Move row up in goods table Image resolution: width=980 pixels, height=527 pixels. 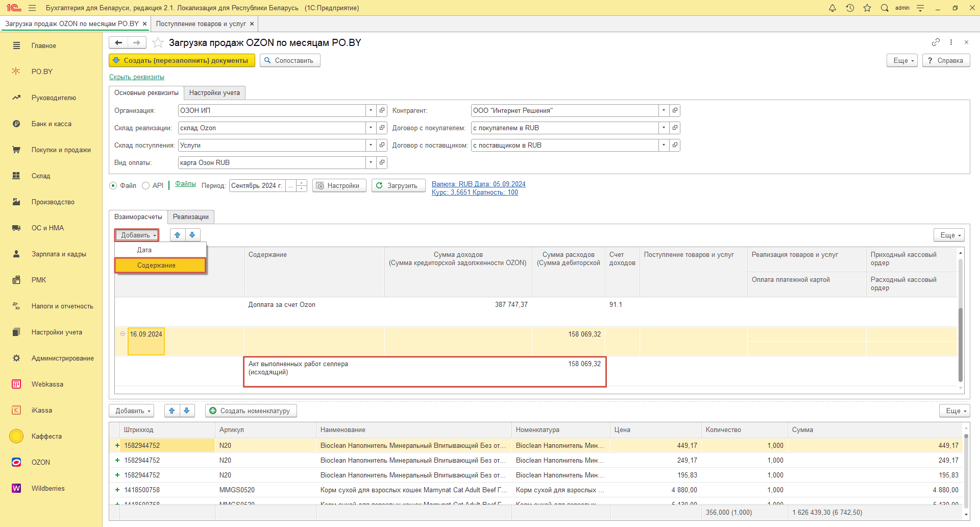(x=172, y=411)
